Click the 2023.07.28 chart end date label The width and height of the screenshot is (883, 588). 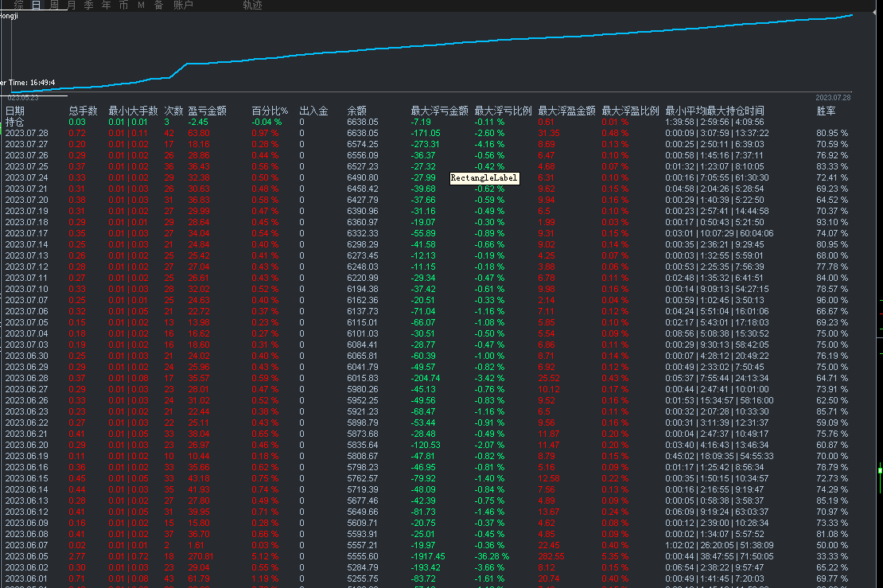(x=834, y=98)
